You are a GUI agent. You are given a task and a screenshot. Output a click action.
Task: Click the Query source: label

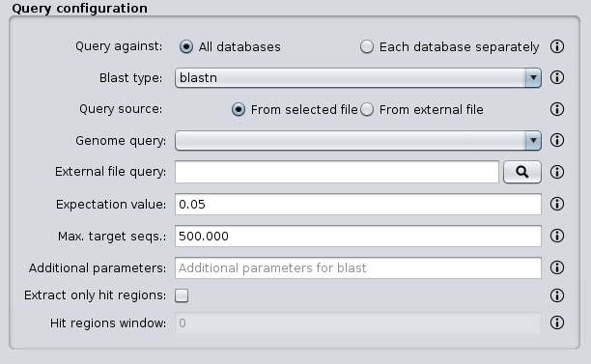[x=121, y=109]
